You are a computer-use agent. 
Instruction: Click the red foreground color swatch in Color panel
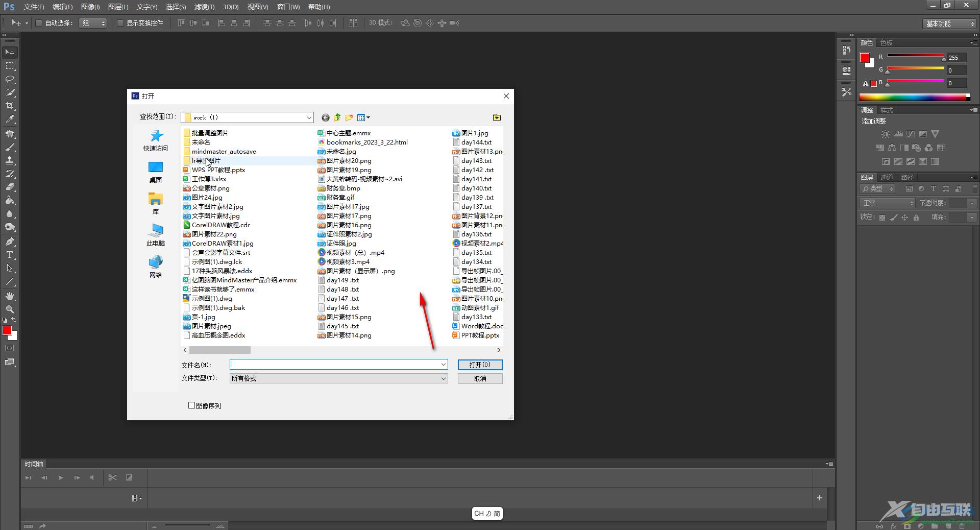click(x=864, y=58)
